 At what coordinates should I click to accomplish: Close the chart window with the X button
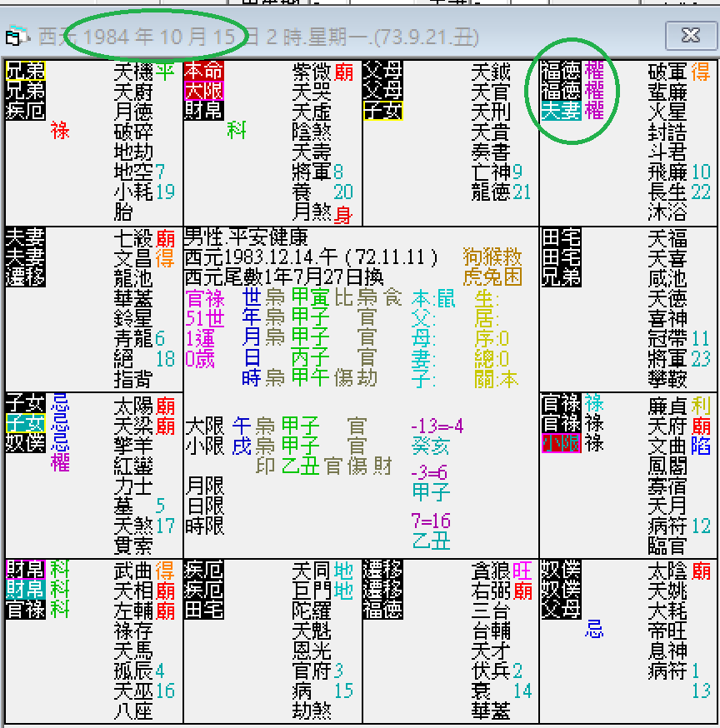pos(691,37)
